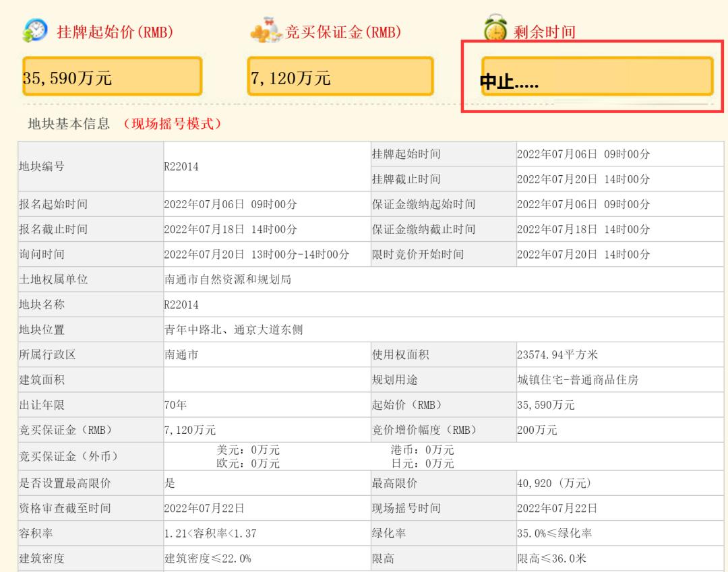The width and height of the screenshot is (728, 572).
Task: Click the 挂牌起始时间 value 2022年07月06日
Action: [584, 154]
